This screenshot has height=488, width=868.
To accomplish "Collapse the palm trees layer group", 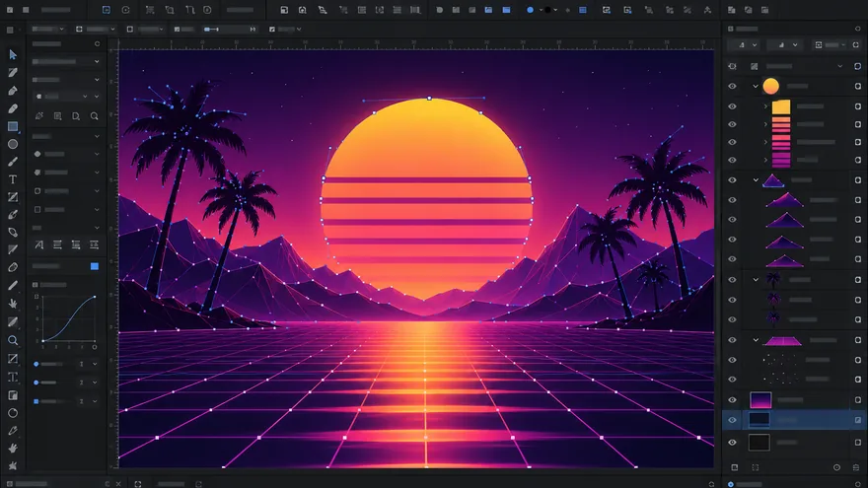I will pyautogui.click(x=756, y=280).
